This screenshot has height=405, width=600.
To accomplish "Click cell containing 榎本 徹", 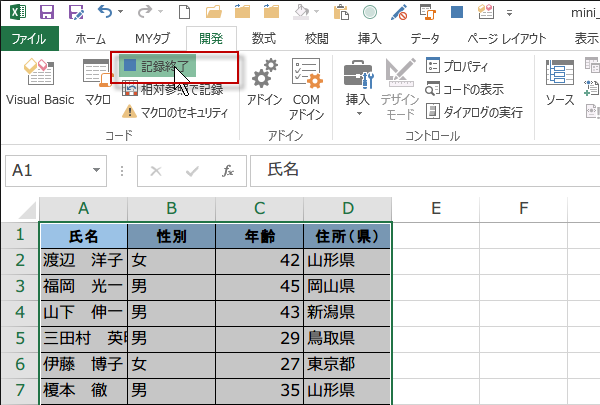I will [x=84, y=391].
